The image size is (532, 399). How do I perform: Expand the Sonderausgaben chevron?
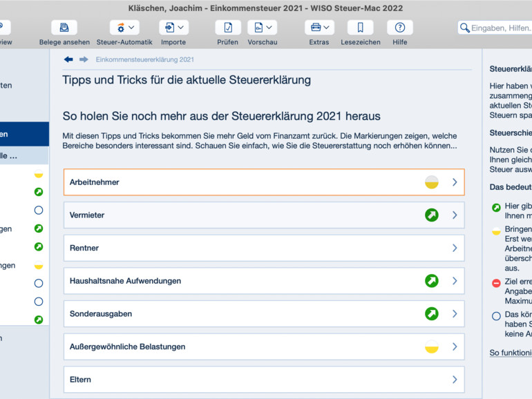click(455, 313)
